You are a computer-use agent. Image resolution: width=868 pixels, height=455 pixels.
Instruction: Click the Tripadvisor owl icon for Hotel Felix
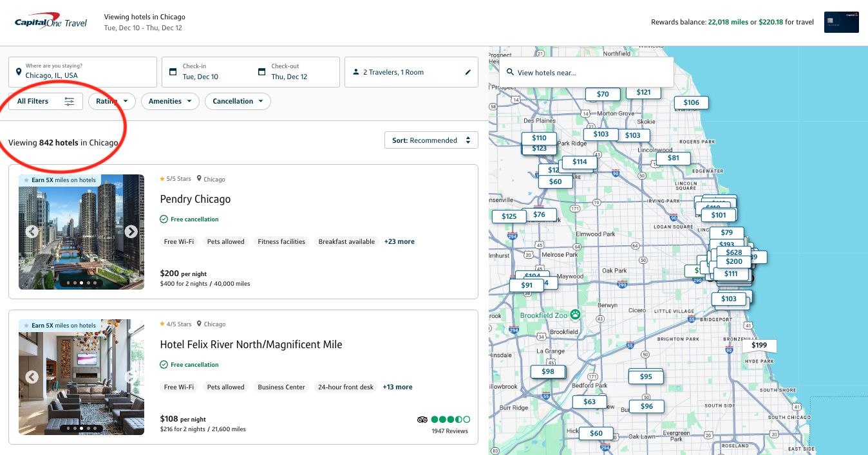pyautogui.click(x=422, y=420)
